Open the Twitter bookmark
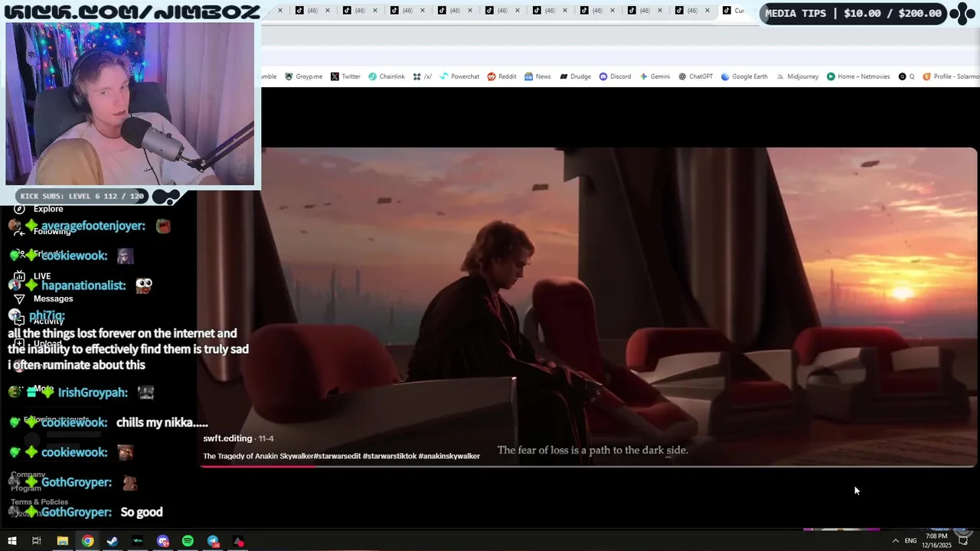Image resolution: width=980 pixels, height=551 pixels. (x=345, y=77)
